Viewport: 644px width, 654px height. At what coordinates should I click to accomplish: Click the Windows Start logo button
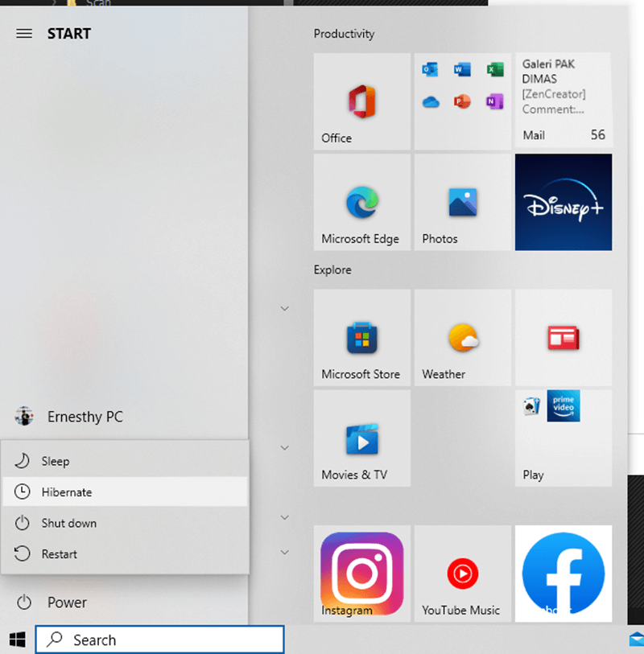click(x=17, y=640)
